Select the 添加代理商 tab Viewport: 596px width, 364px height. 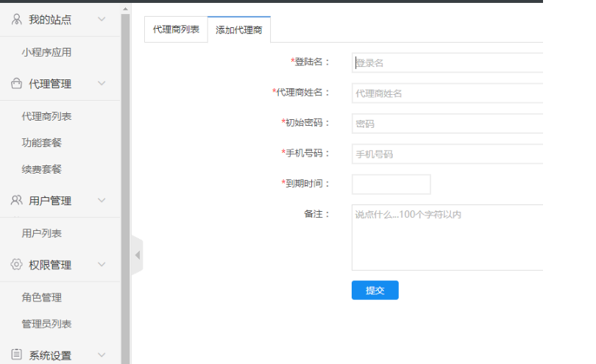pos(238,30)
